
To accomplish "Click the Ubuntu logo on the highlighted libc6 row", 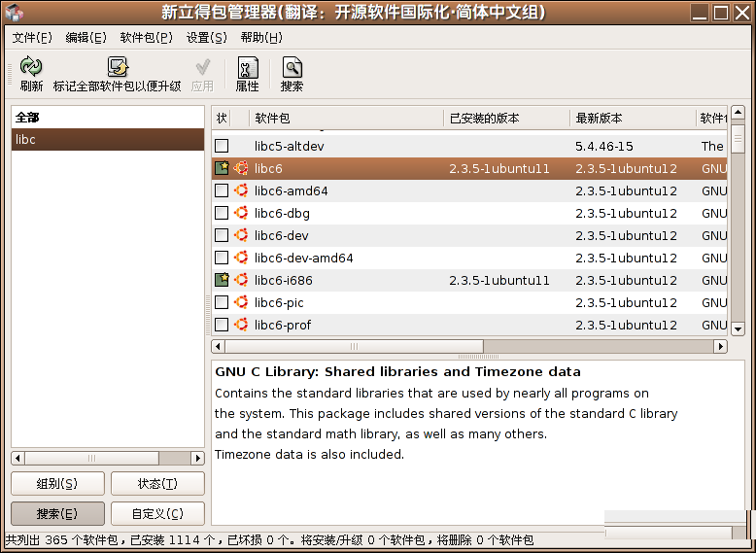I will 241,168.
